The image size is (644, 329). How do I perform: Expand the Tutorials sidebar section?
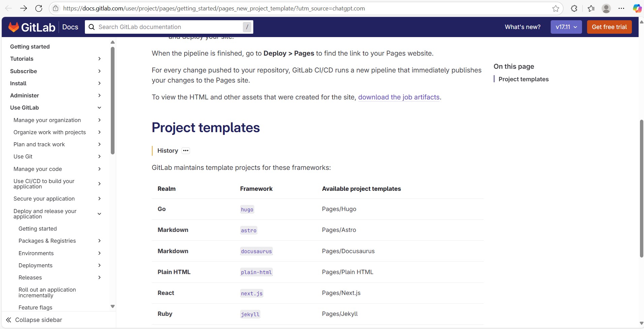pos(99,59)
